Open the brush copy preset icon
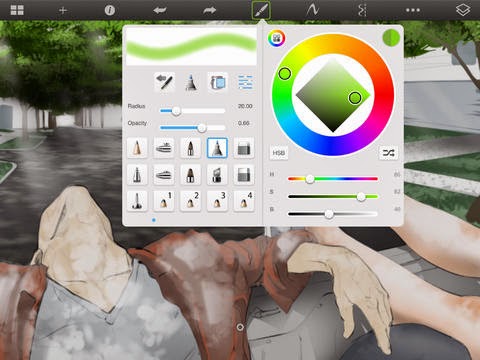This screenshot has width=480, height=360. (217, 82)
